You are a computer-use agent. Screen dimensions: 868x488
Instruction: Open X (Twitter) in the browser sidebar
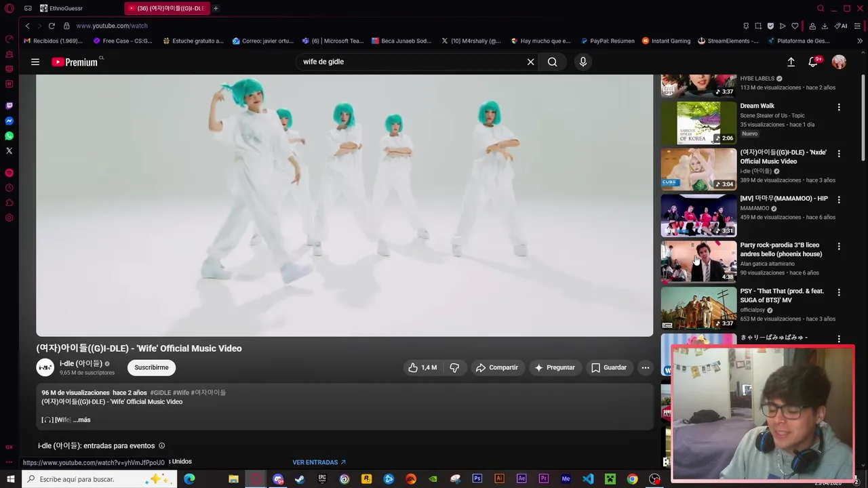(9, 150)
